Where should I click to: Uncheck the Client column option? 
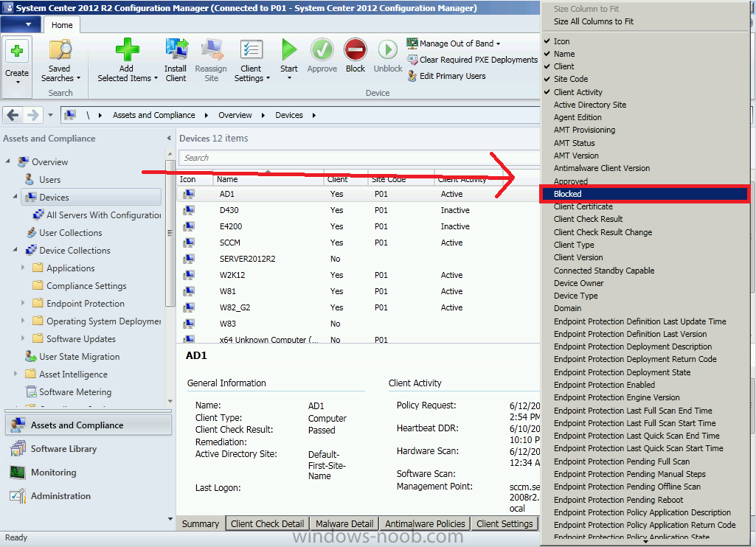pyautogui.click(x=563, y=66)
